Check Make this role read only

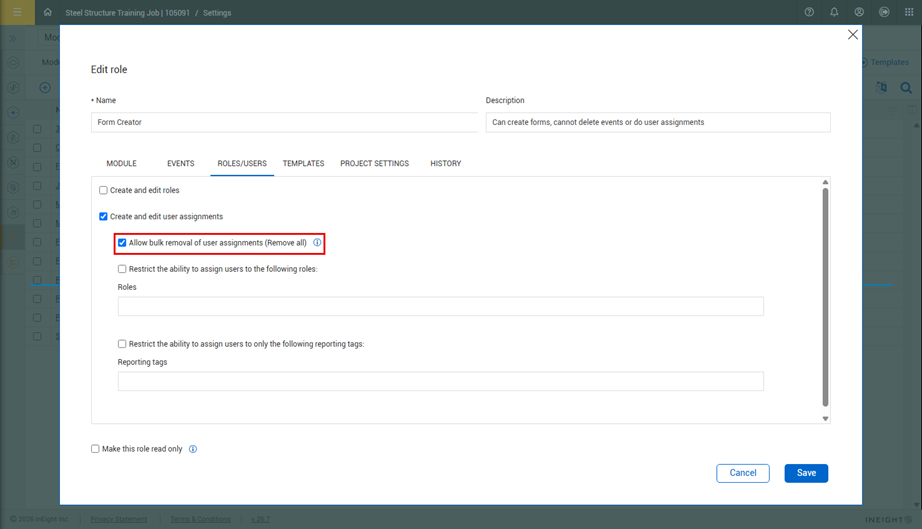click(x=95, y=449)
